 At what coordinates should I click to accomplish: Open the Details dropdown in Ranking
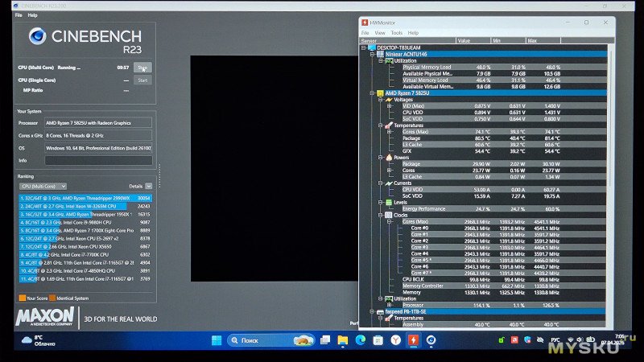point(141,185)
